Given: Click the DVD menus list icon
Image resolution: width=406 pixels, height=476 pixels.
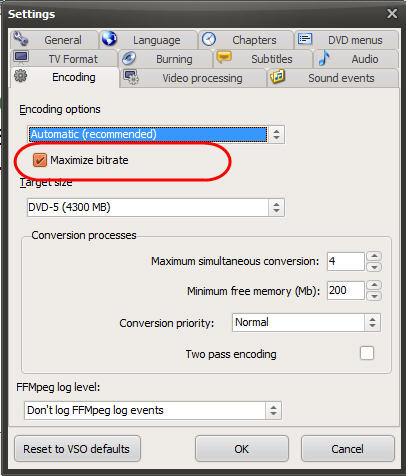Looking at the screenshot, I should click(305, 39).
